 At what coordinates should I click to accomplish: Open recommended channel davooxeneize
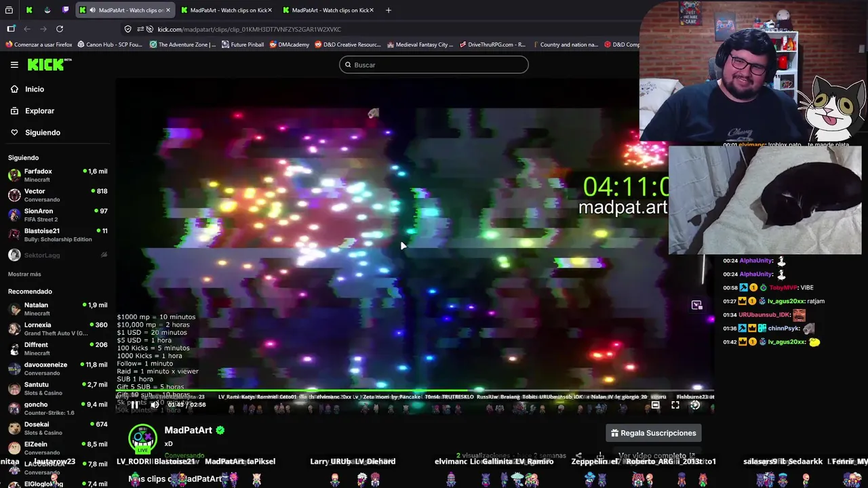pyautogui.click(x=57, y=369)
